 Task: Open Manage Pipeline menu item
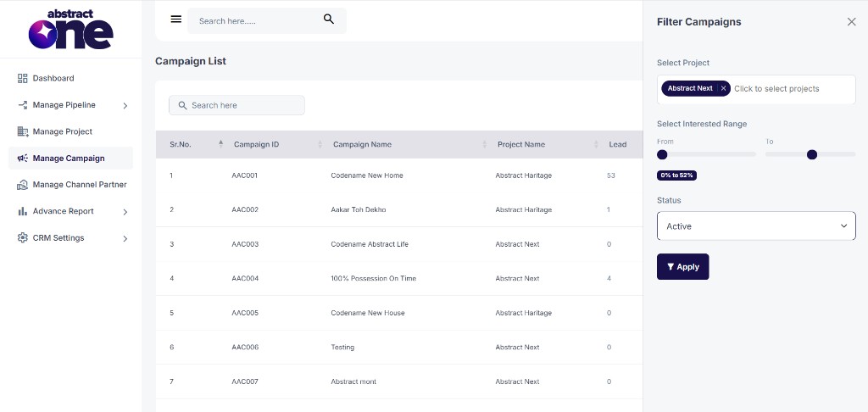(64, 104)
